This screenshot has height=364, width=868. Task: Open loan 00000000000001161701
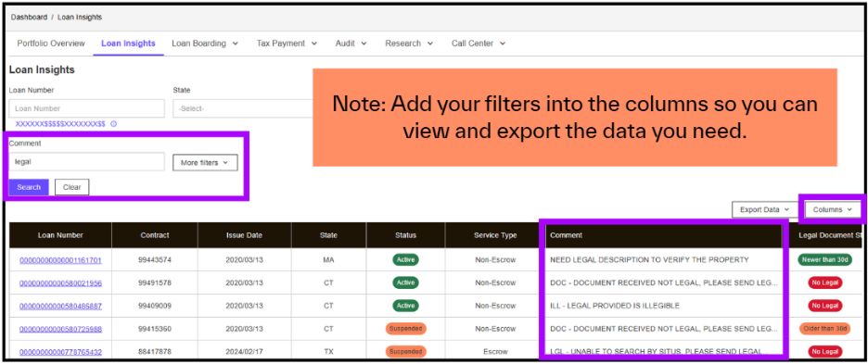click(60, 260)
